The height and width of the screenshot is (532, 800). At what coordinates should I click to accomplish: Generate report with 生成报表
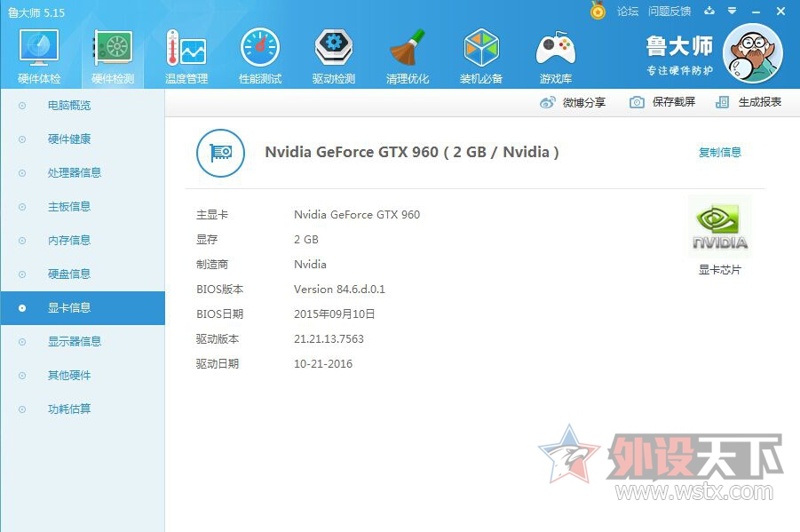[749, 102]
